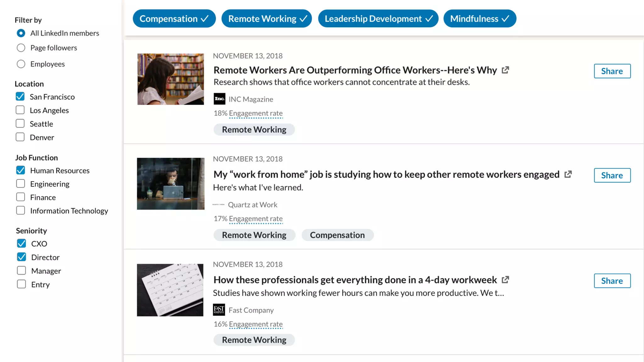Select the Employees radio option

21,64
